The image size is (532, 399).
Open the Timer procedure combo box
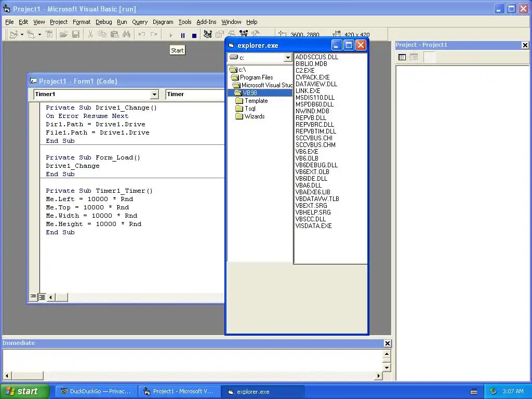tap(195, 95)
